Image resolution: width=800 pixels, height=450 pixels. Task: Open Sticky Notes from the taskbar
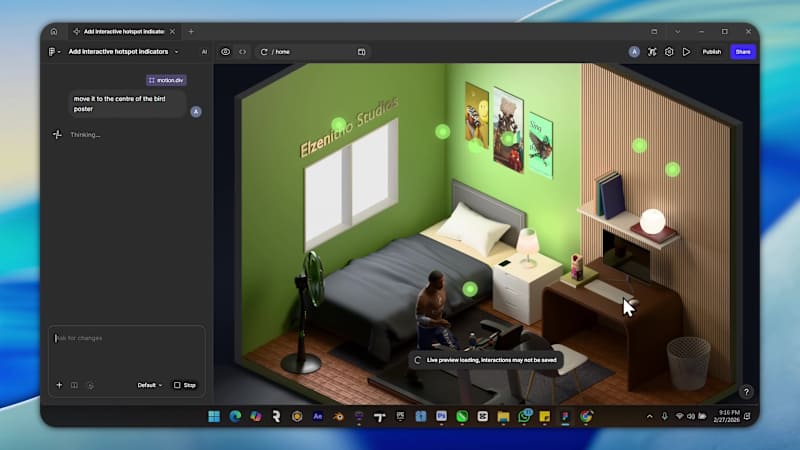coord(545,416)
